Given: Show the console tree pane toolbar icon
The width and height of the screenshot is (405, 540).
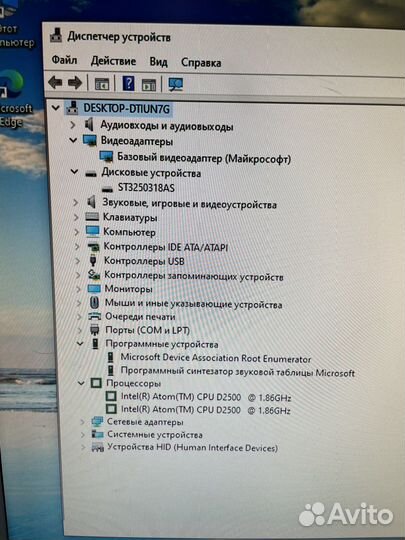Looking at the screenshot, I should (x=102, y=84).
